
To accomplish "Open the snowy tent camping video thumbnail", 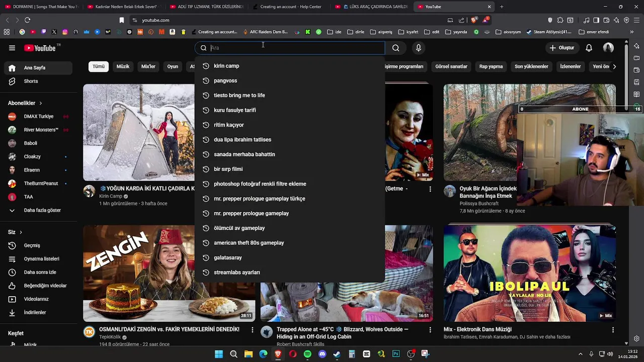I will (139, 132).
